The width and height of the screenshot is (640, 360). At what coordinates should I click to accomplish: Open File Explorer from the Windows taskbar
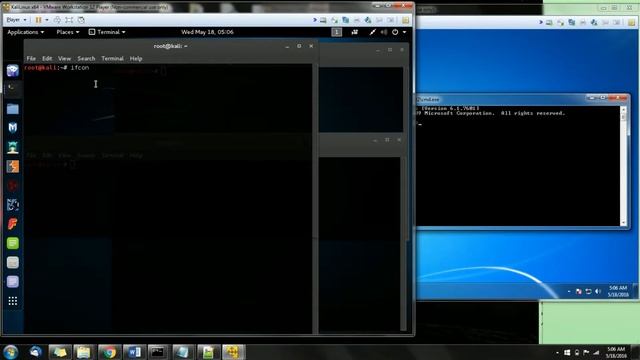(x=84, y=352)
